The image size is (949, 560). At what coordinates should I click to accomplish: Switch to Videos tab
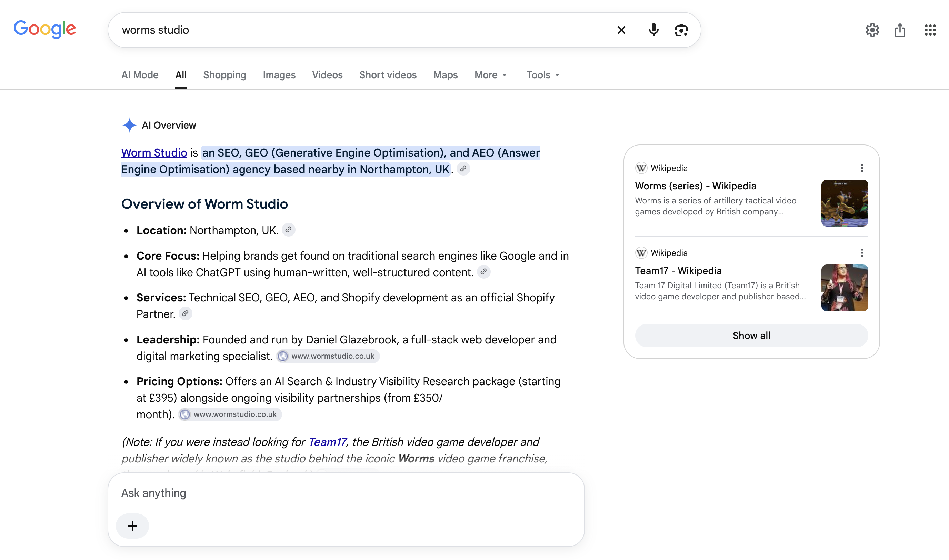tap(327, 75)
